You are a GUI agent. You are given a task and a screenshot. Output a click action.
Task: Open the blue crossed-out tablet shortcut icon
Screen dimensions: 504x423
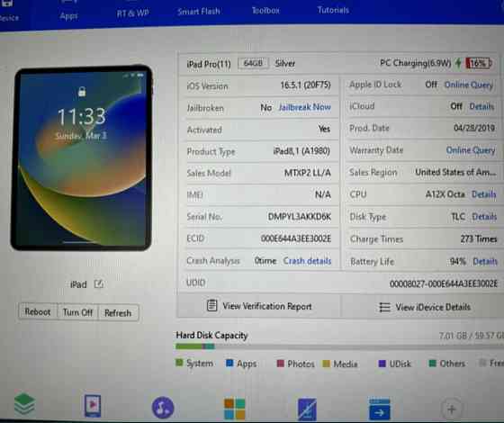(307, 409)
